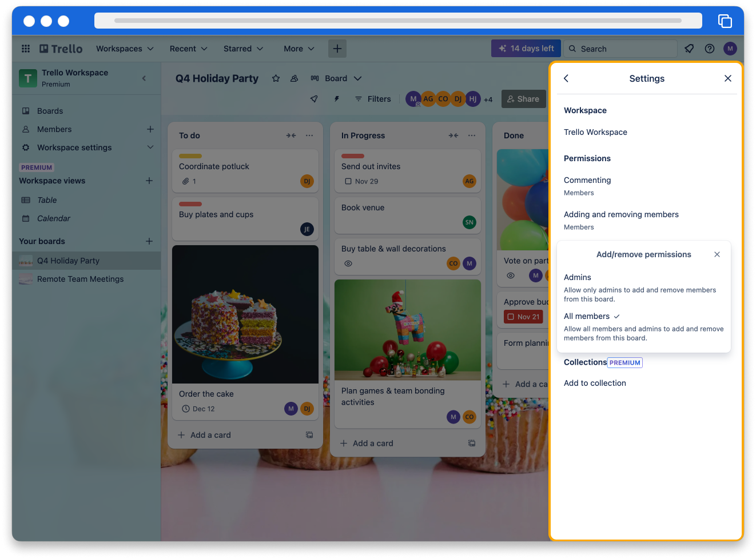Viewport: 756px width, 559px height.
Task: Add a board with plus next to Your boards
Action: (x=149, y=241)
